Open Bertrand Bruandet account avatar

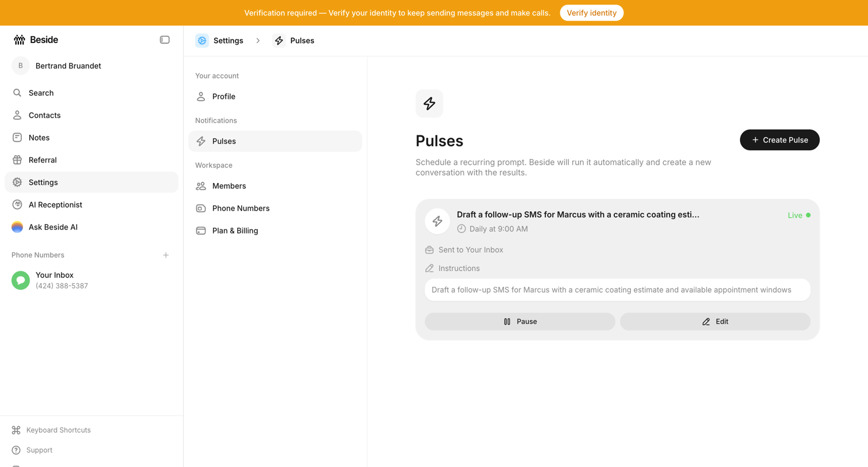[21, 66]
